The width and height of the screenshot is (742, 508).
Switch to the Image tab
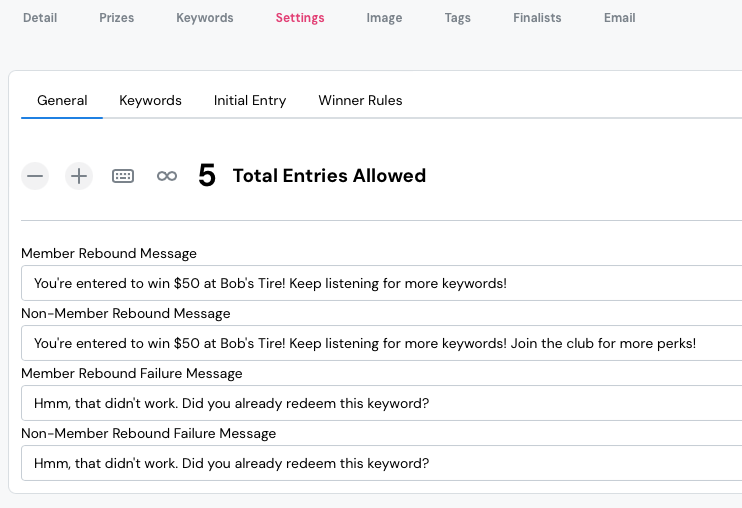pos(384,18)
